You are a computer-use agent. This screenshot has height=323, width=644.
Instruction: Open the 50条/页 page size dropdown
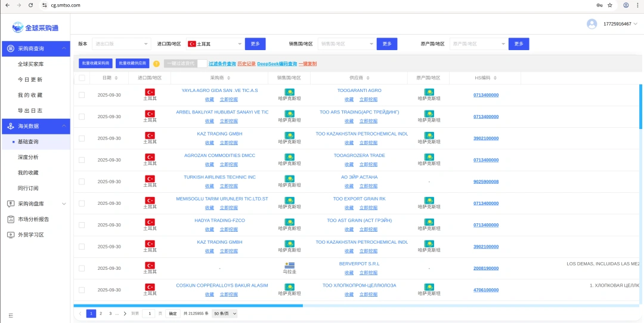click(x=225, y=313)
